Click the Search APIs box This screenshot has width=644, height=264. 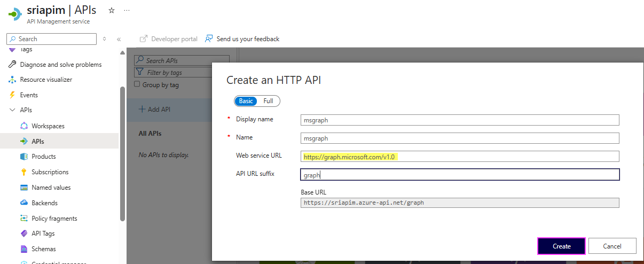pyautogui.click(x=182, y=60)
